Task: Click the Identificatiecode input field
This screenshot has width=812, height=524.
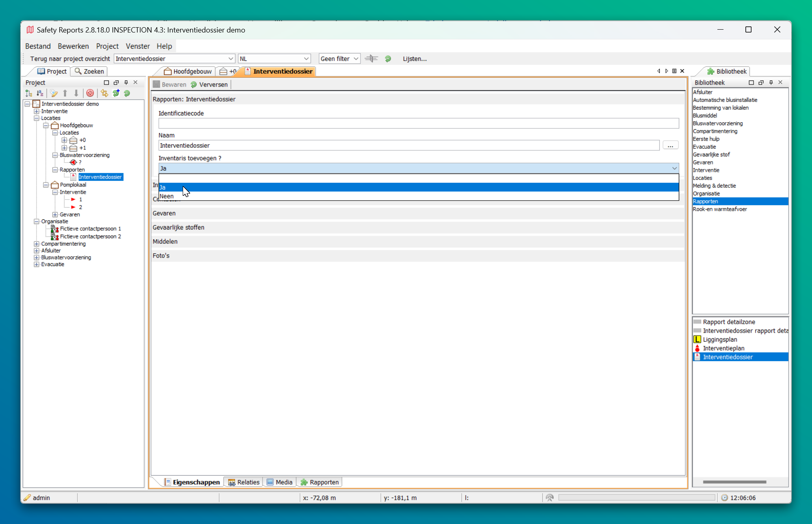Action: 418,123
